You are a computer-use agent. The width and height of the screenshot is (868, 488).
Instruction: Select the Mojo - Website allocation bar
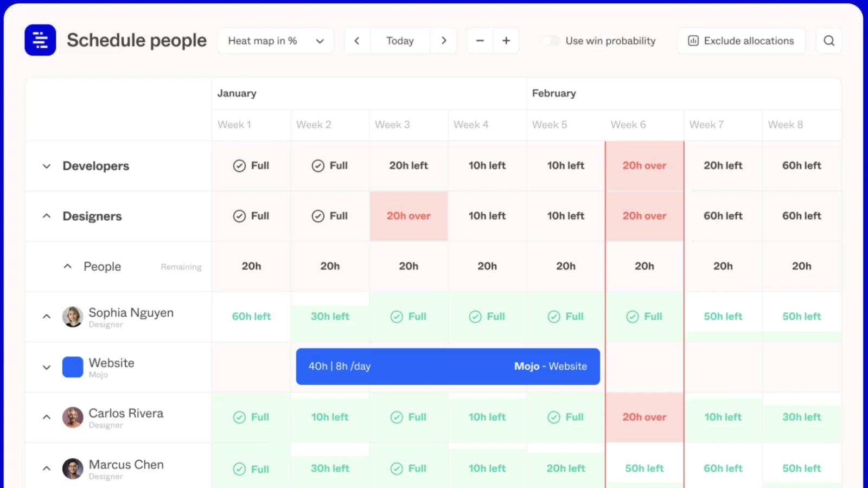coord(448,367)
